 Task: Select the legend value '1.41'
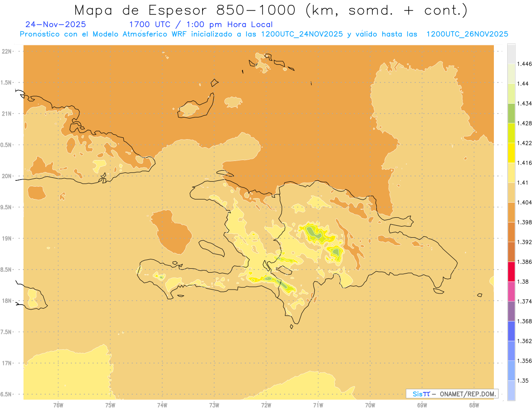click(524, 182)
